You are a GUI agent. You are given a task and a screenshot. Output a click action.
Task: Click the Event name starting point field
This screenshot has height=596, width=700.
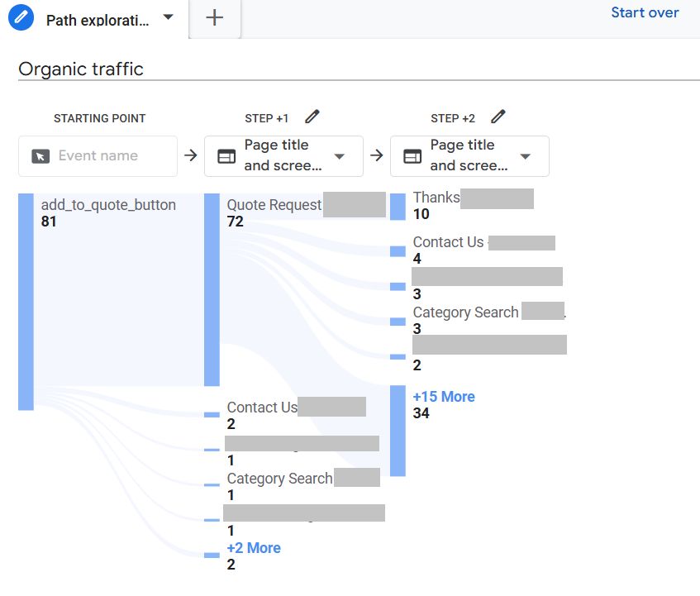(x=98, y=156)
